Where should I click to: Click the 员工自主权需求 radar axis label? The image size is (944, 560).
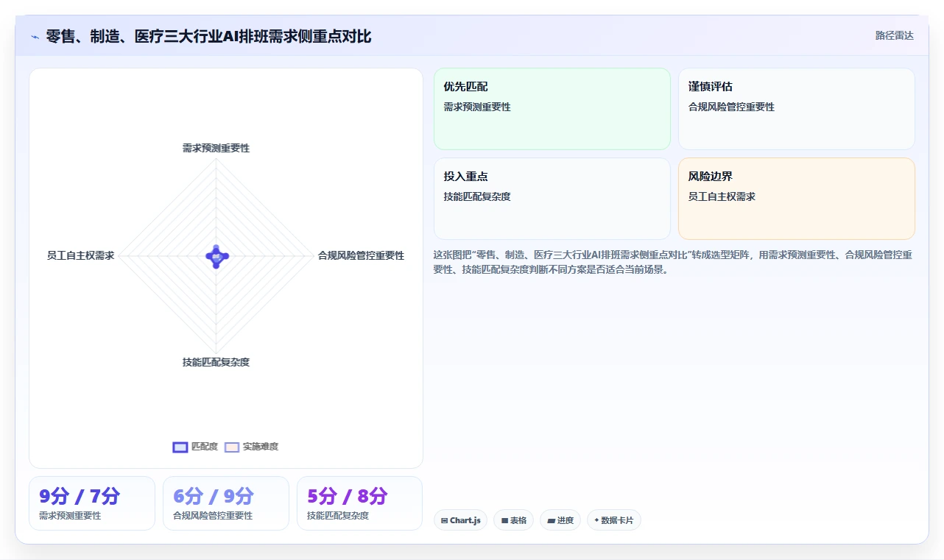(80, 255)
